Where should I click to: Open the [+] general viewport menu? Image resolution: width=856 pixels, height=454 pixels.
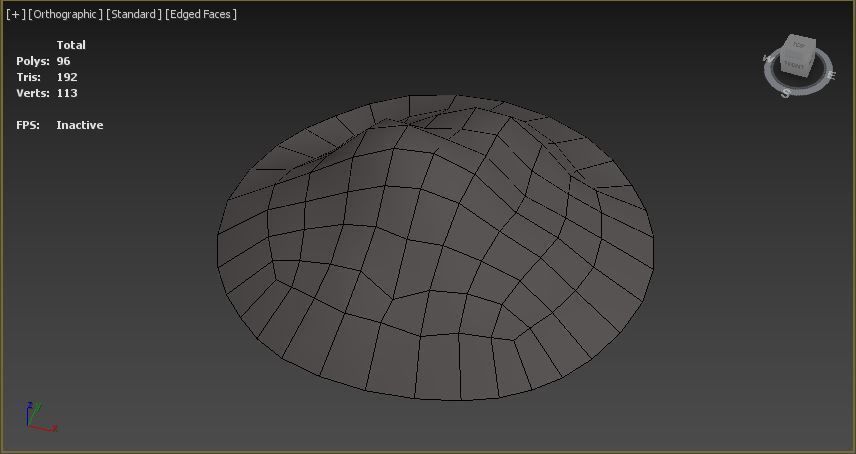pyautogui.click(x=15, y=14)
